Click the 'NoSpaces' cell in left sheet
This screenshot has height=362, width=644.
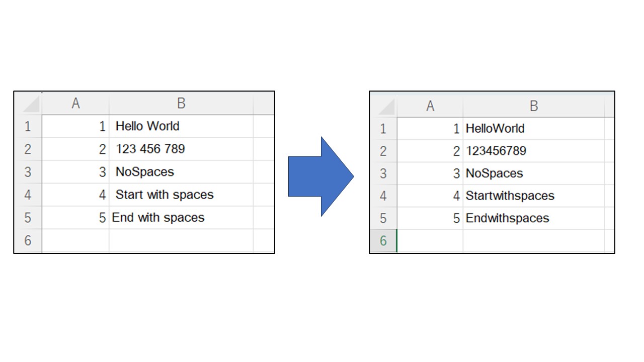point(181,172)
